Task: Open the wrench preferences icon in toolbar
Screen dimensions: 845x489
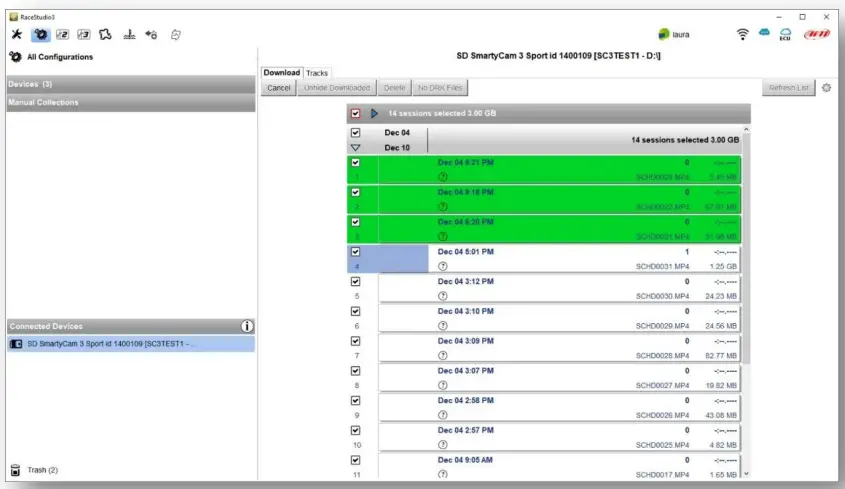Action: tap(17, 35)
